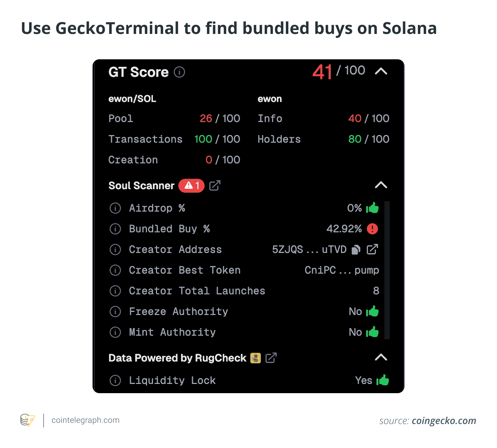This screenshot has height=448, width=497.
Task: Open the coingecko.com source link
Action: [x=444, y=421]
